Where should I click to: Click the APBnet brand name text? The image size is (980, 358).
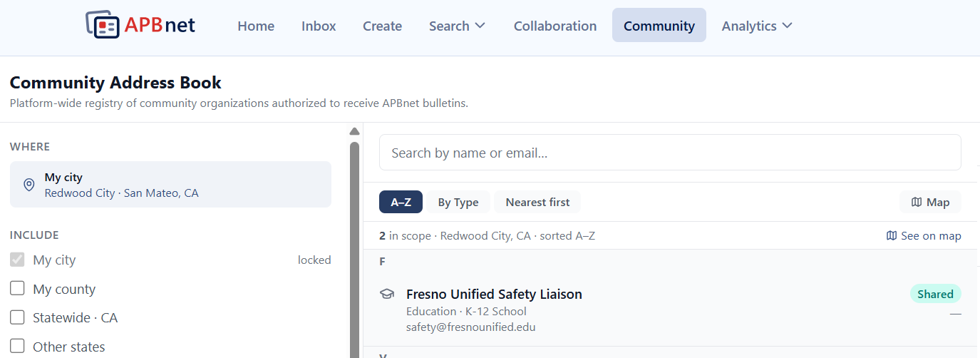160,25
